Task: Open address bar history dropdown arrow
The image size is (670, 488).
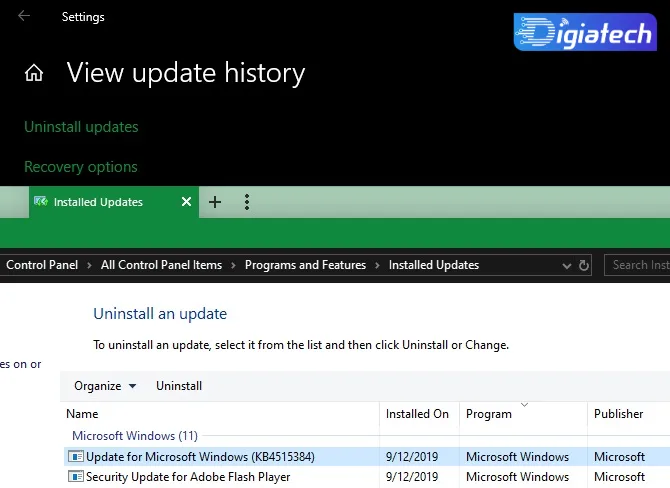Action: (x=567, y=266)
